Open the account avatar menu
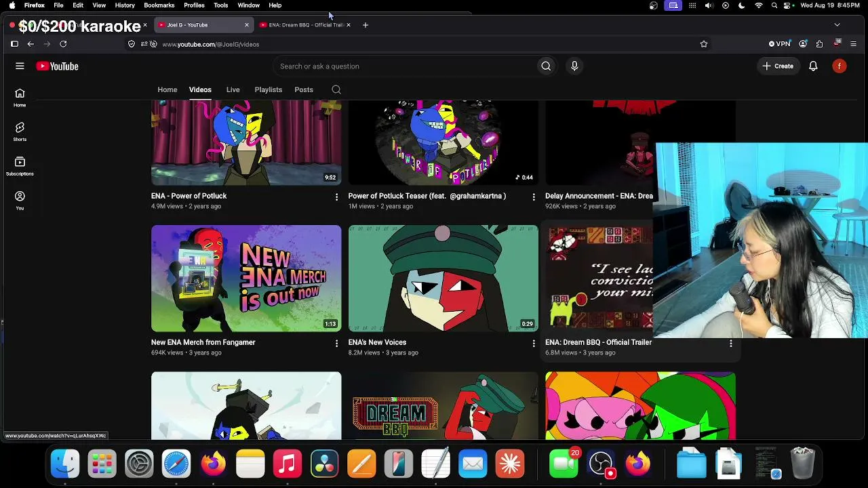868x488 pixels. tap(840, 66)
